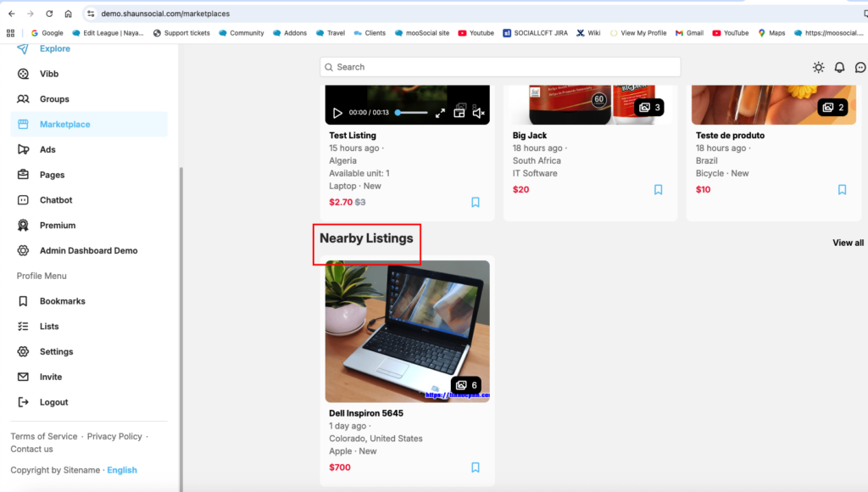This screenshot has height=492, width=868.
Task: Bookmark the Dell Inspiron 5645 listing
Action: point(476,467)
